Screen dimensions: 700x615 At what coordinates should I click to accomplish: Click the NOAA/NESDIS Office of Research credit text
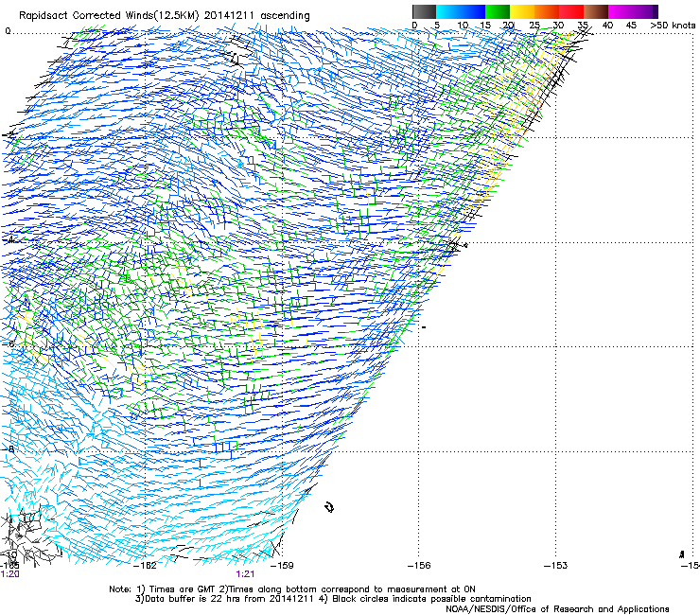click(557, 609)
